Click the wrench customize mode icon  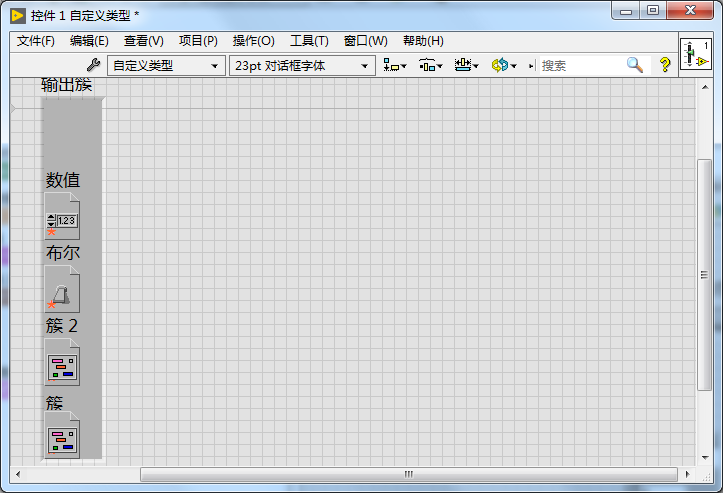click(x=94, y=65)
